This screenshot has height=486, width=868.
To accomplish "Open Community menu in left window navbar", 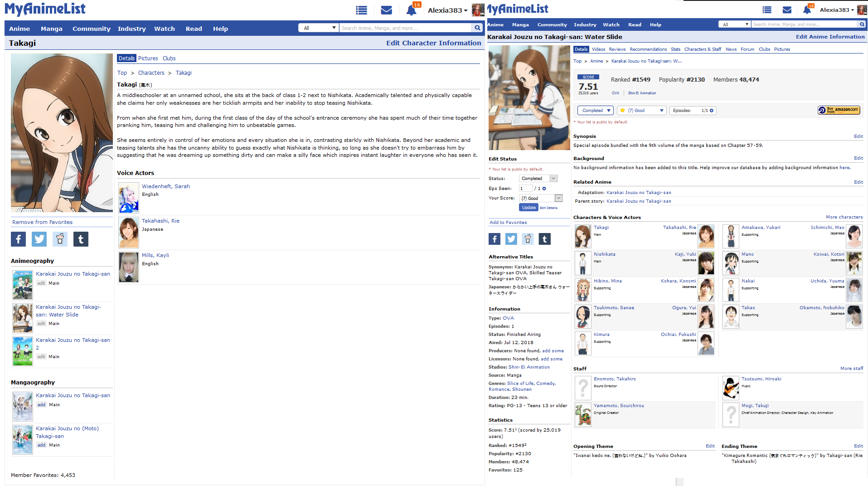I will pyautogui.click(x=92, y=29).
